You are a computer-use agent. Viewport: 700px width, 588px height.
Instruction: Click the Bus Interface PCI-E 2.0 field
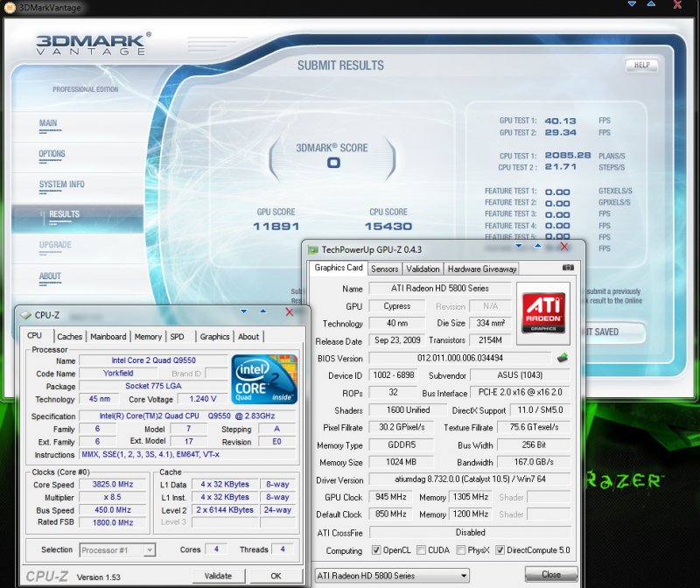coord(520,393)
